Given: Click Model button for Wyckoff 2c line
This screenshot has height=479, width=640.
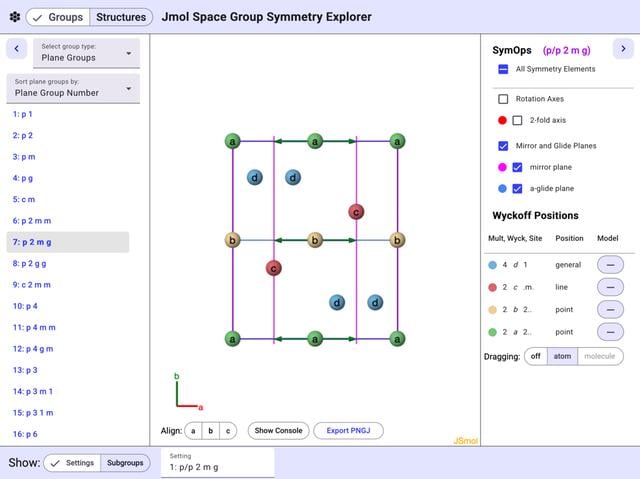Looking at the screenshot, I should point(610,287).
